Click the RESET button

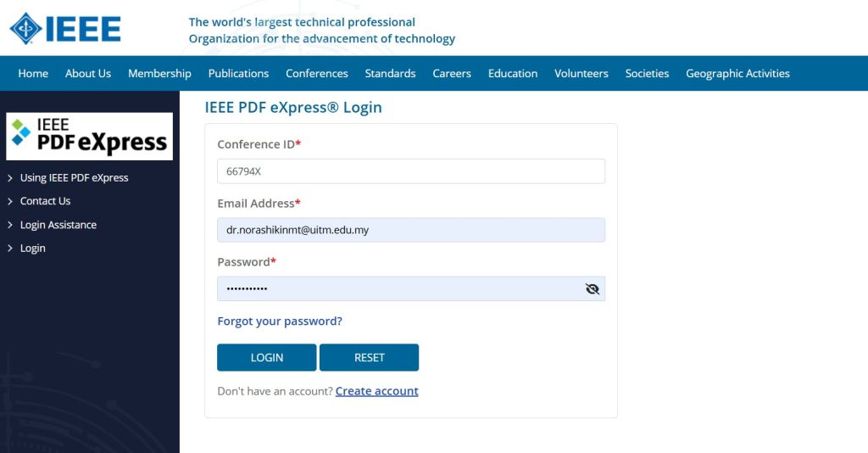[x=370, y=357]
